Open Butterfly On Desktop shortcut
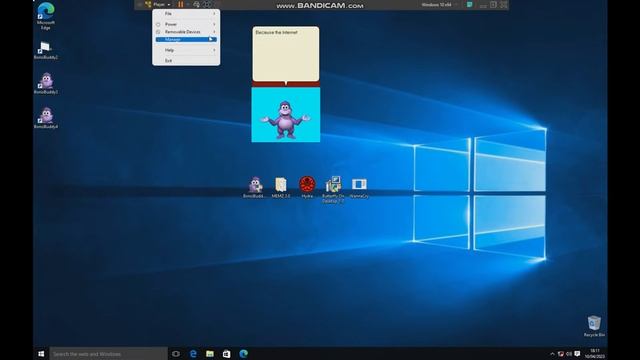The image size is (640, 360). (x=333, y=189)
